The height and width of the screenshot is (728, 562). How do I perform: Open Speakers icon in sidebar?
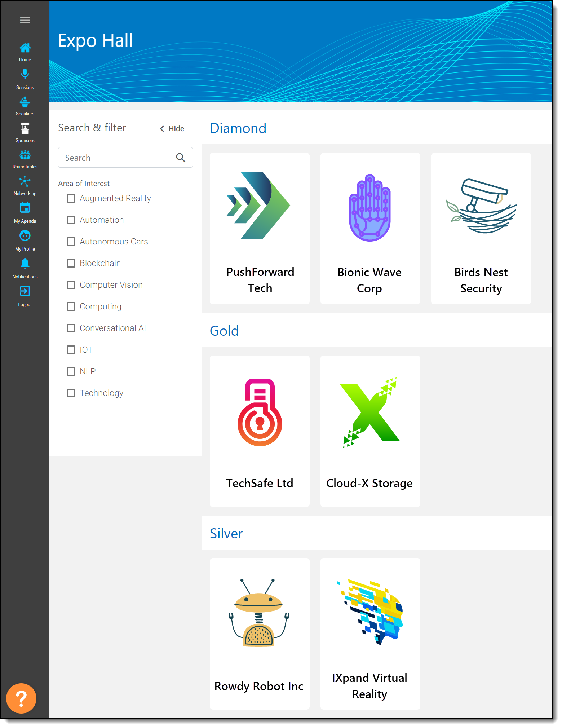(25, 102)
